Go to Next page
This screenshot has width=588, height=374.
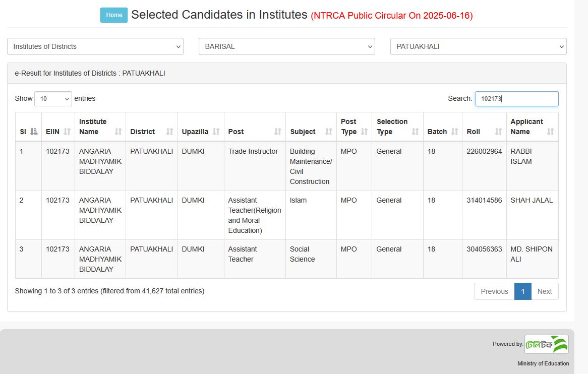(x=545, y=291)
